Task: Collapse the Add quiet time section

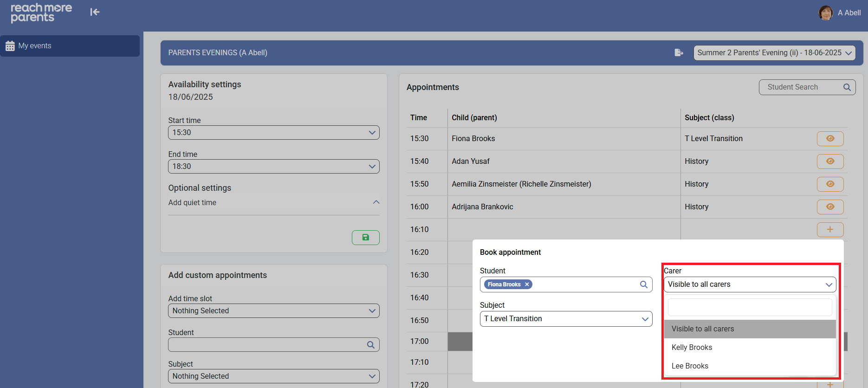Action: [x=376, y=202]
